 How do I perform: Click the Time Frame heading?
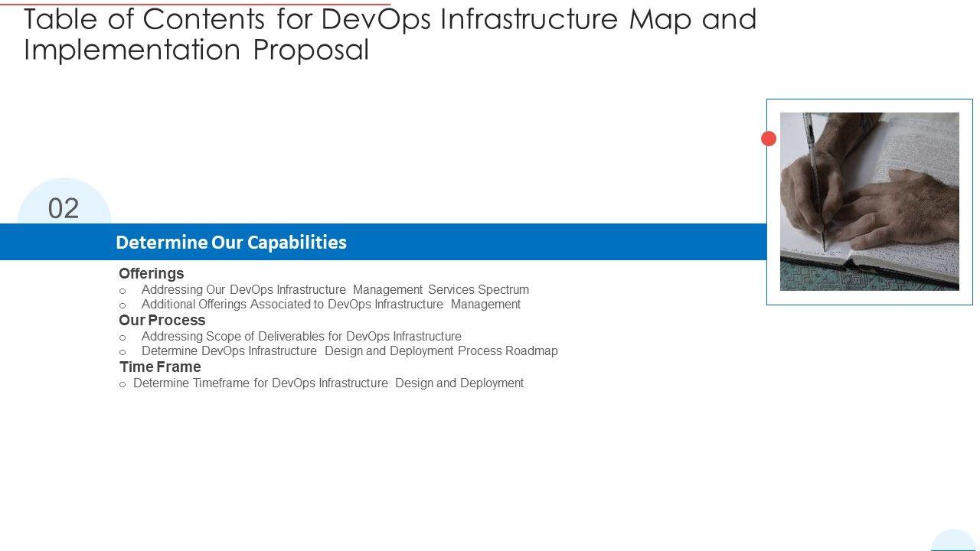[x=160, y=367]
